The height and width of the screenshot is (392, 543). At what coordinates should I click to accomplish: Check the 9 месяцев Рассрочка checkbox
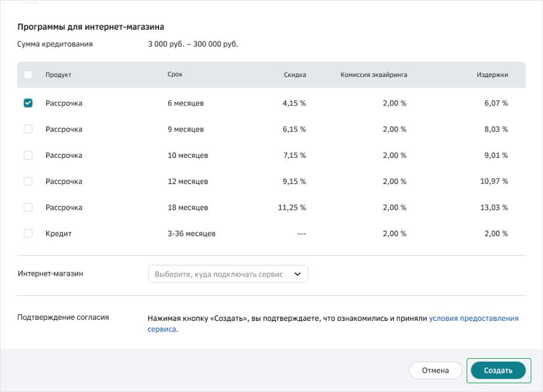28,129
